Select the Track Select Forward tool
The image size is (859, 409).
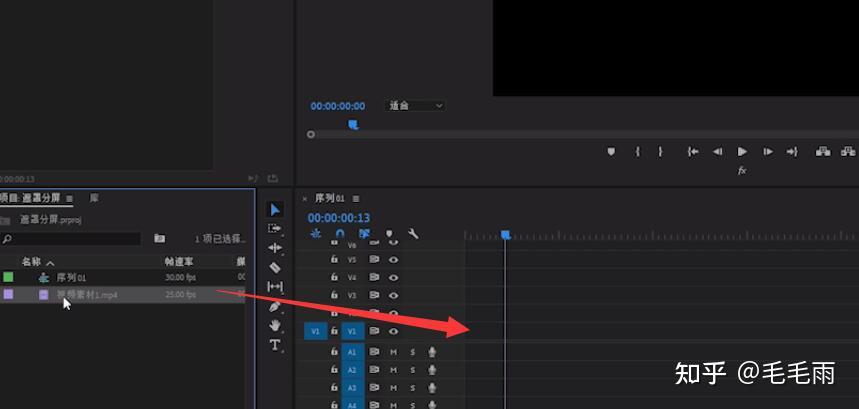275,228
